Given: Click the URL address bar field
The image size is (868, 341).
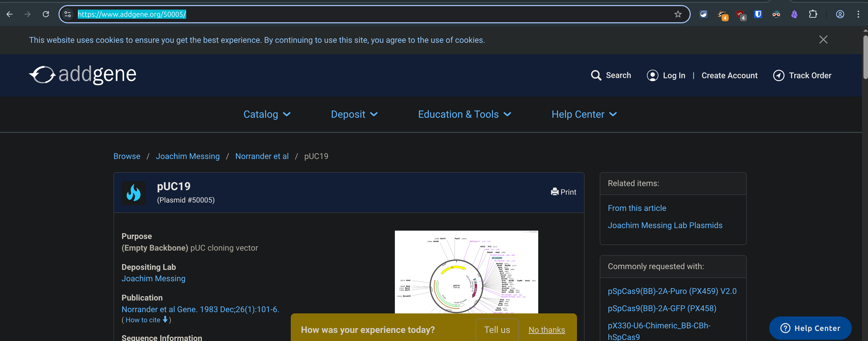Looking at the screenshot, I should (x=374, y=14).
